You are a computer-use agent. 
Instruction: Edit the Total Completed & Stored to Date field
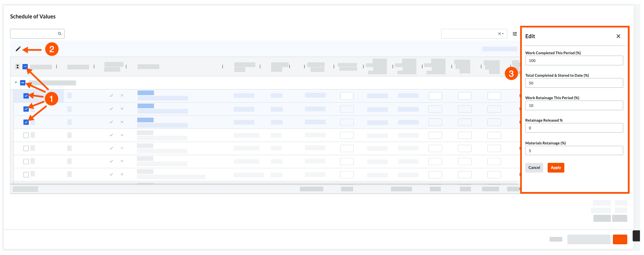click(x=574, y=83)
